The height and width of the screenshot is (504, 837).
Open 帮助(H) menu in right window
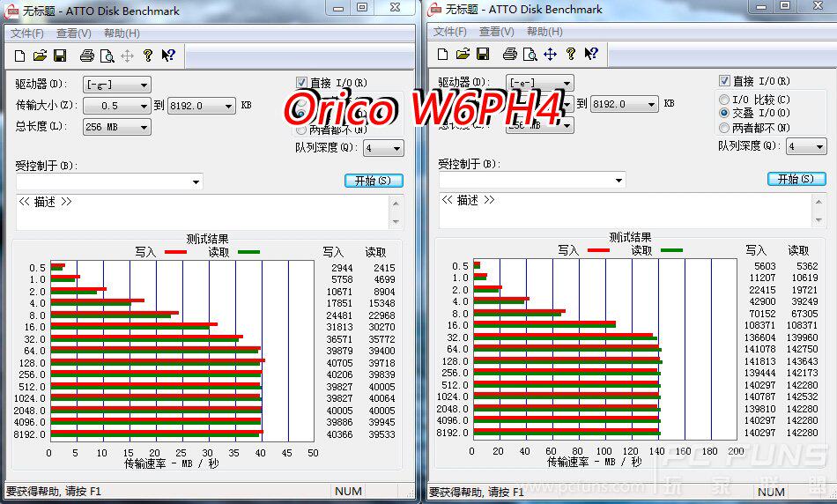[x=544, y=32]
